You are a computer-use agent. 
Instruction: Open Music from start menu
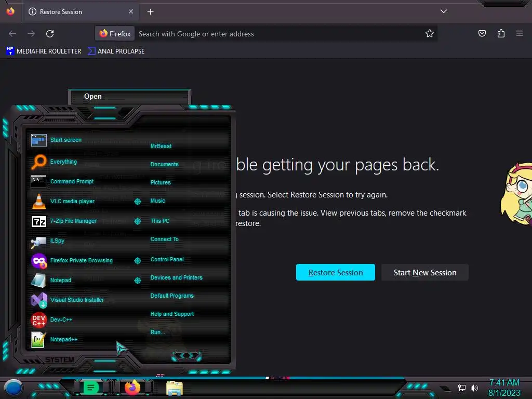point(158,201)
